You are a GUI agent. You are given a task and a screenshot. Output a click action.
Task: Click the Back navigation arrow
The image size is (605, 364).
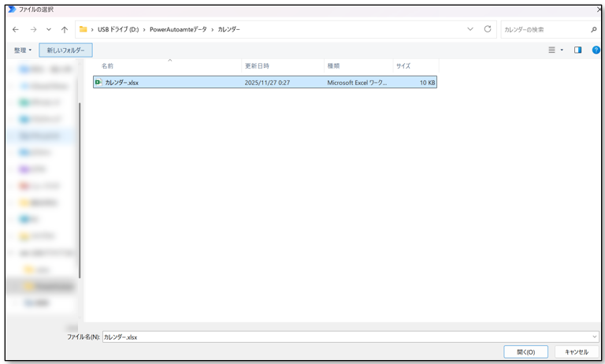coord(16,30)
